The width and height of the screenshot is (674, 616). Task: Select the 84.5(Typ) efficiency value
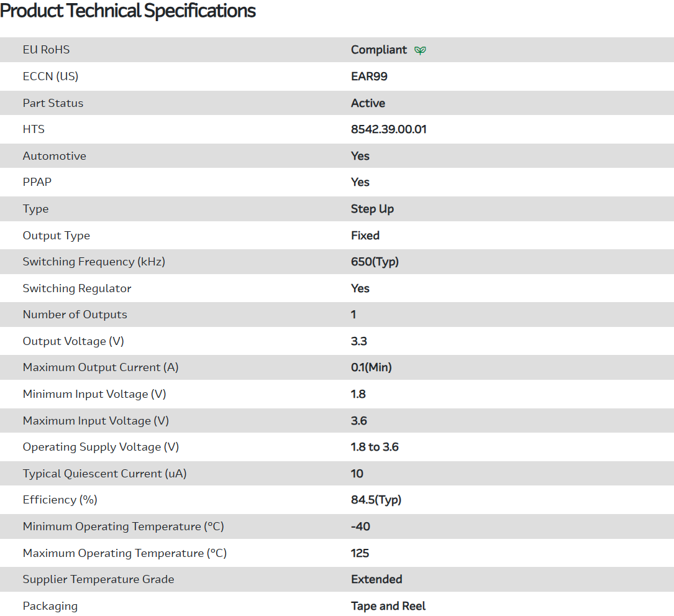click(376, 500)
